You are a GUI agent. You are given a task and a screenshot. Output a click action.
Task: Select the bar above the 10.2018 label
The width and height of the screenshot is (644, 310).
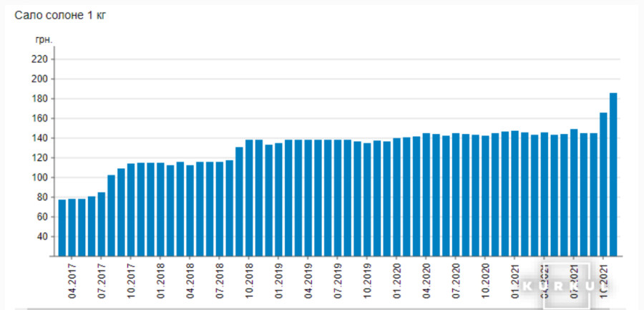(x=249, y=198)
